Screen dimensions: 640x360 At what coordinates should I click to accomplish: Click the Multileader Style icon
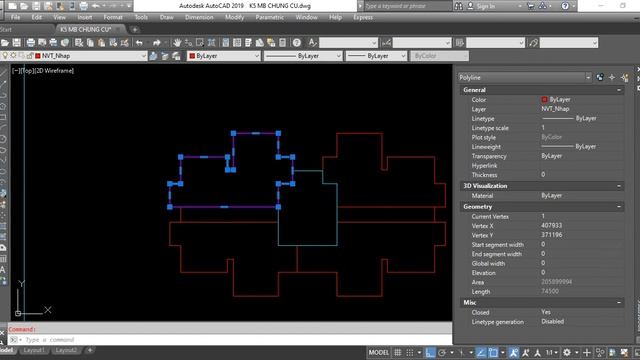point(533,43)
